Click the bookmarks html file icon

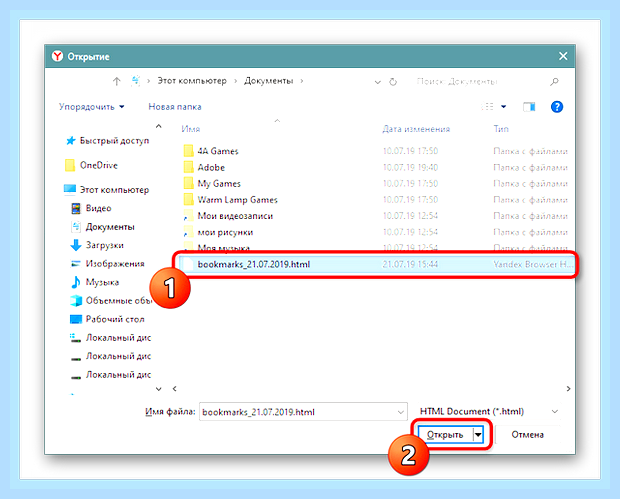[189, 264]
